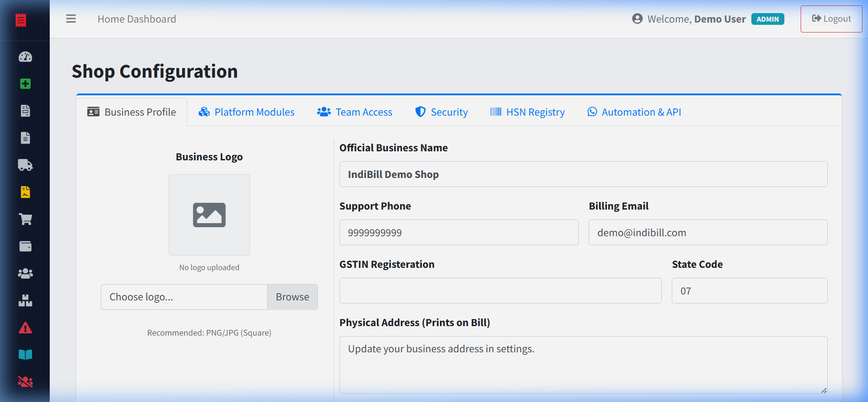Click the green plus sidebar icon
The image size is (868, 402).
(x=25, y=84)
